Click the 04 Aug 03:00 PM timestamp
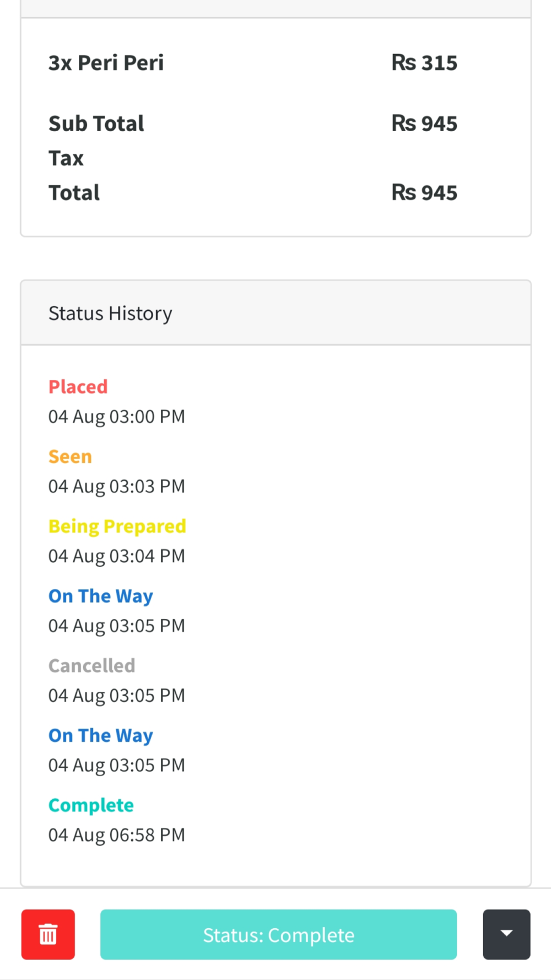 (117, 417)
